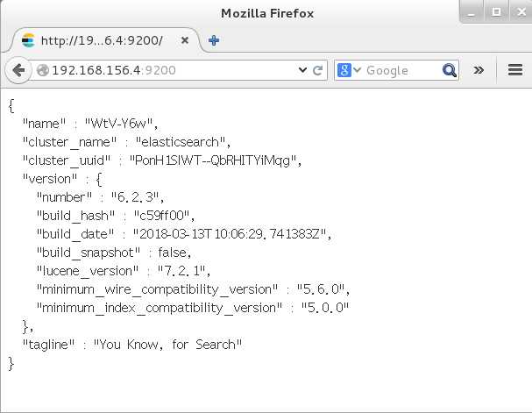Show more toolbar items via double chevron
532x413 pixels.
[479, 70]
